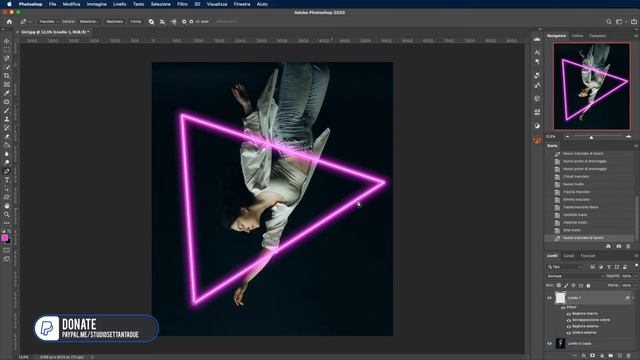Select the Lasso tool
The height and width of the screenshot is (360, 640).
7,58
